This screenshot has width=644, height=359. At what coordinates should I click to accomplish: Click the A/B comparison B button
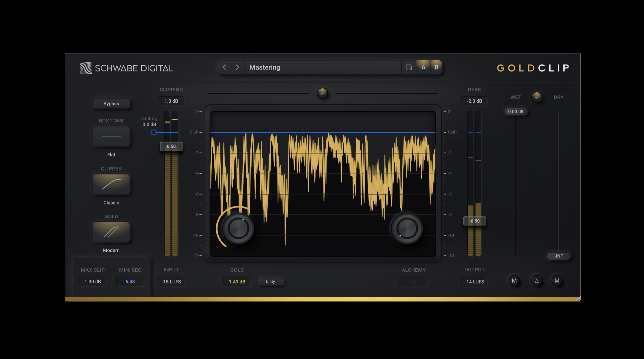coord(437,67)
